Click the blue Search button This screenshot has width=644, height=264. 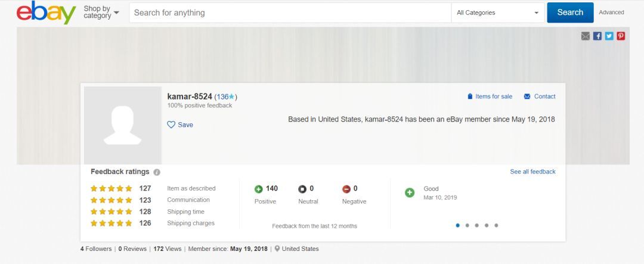pyautogui.click(x=570, y=13)
